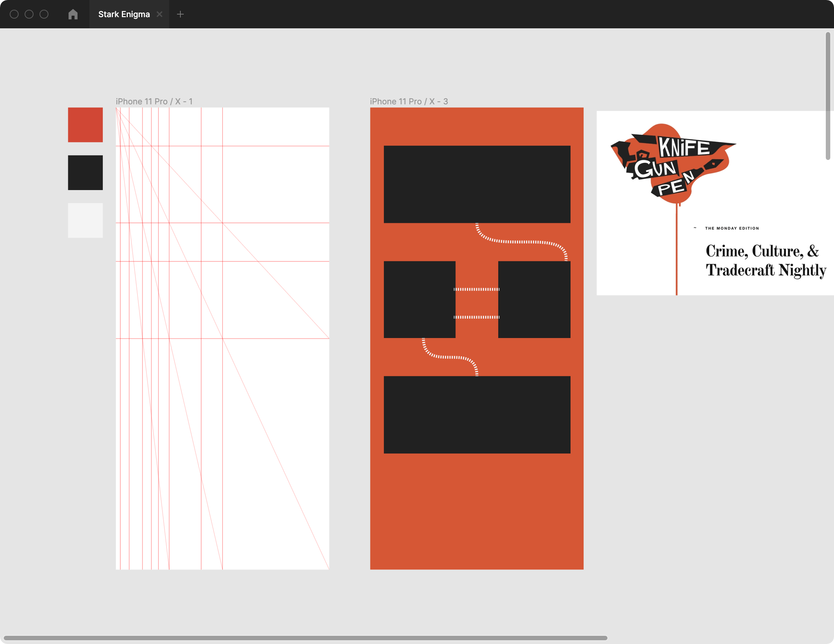The image size is (834, 644).
Task: Select the iPhone 11 Pro / X – 1 artboard title
Action: tap(154, 101)
